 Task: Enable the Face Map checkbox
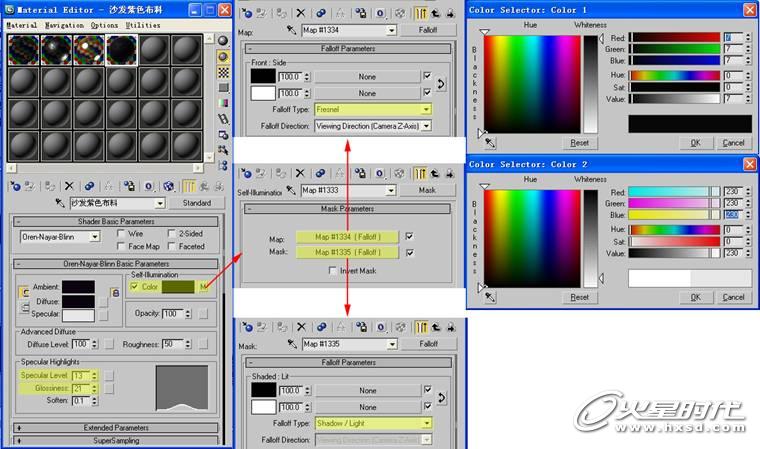pos(121,246)
